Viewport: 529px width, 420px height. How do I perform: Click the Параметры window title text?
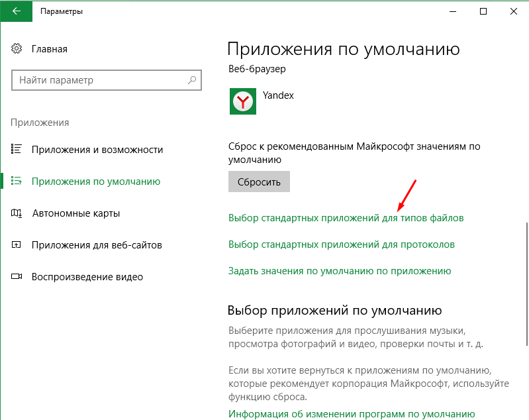[62, 11]
